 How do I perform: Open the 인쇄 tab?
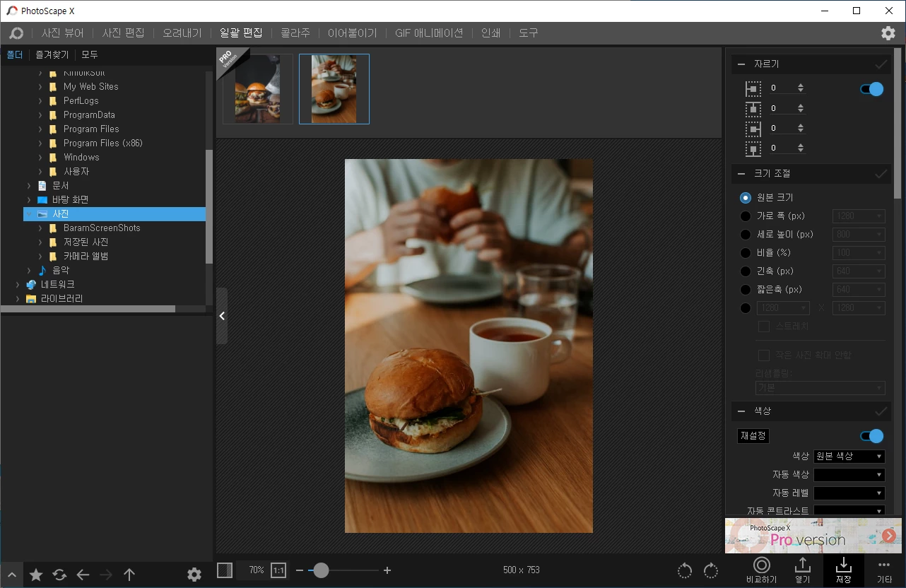490,33
